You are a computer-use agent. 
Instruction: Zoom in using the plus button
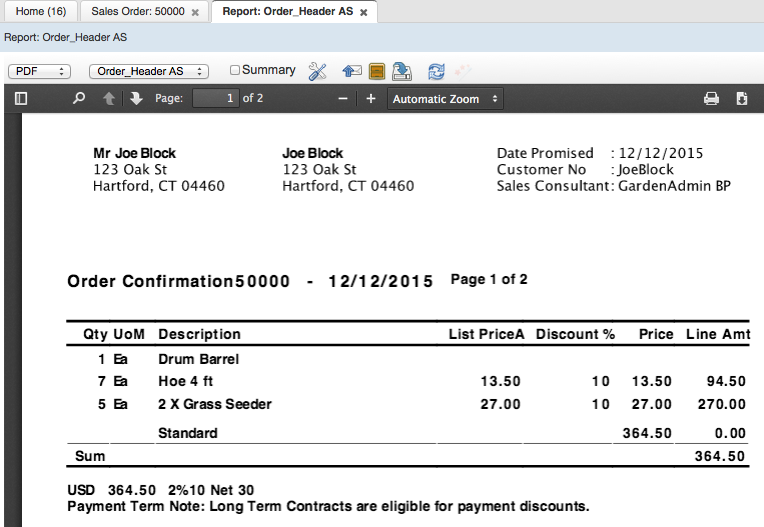point(370,99)
